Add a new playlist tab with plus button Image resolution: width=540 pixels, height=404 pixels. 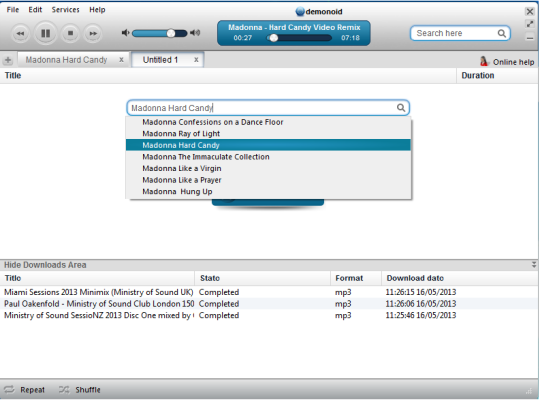click(8, 60)
